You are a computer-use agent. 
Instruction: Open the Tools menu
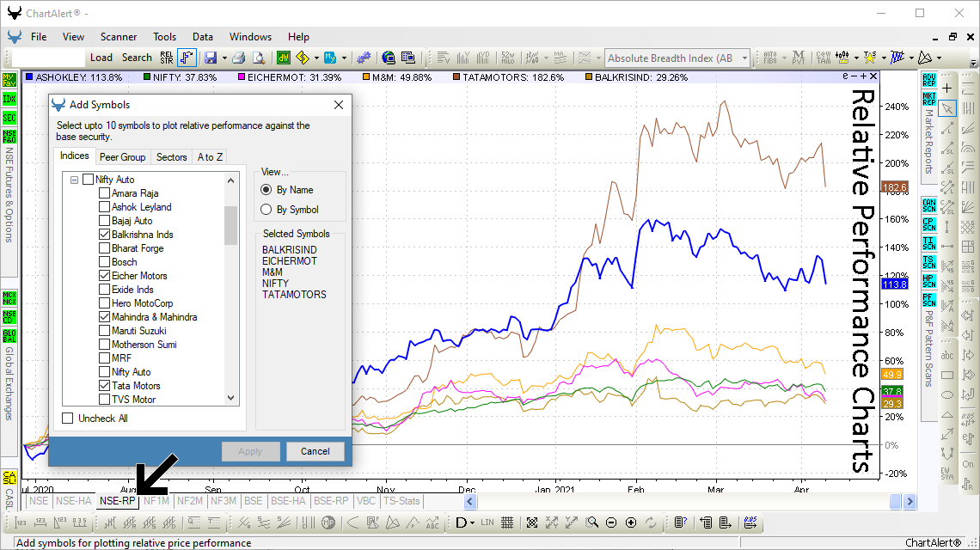164,37
